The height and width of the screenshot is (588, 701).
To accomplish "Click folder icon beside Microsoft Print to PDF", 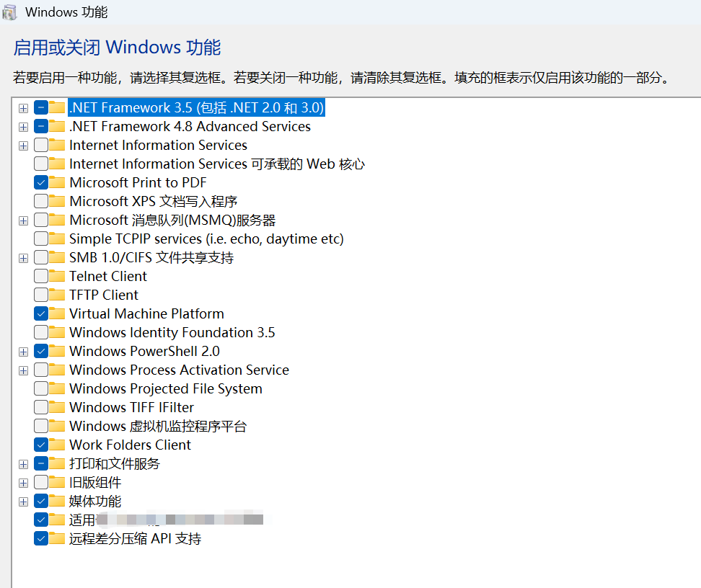I will pyautogui.click(x=57, y=183).
